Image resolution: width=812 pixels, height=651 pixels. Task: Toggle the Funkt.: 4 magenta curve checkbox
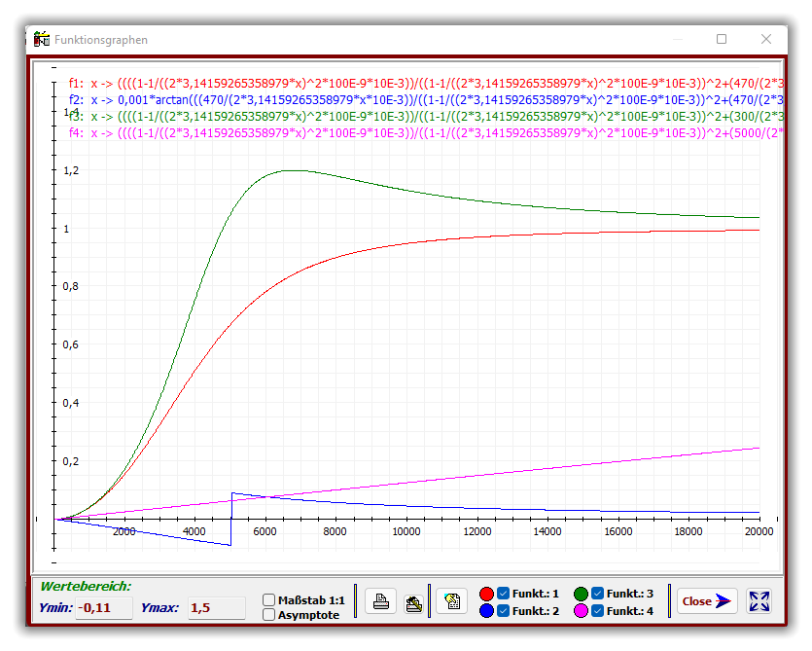[x=598, y=611]
